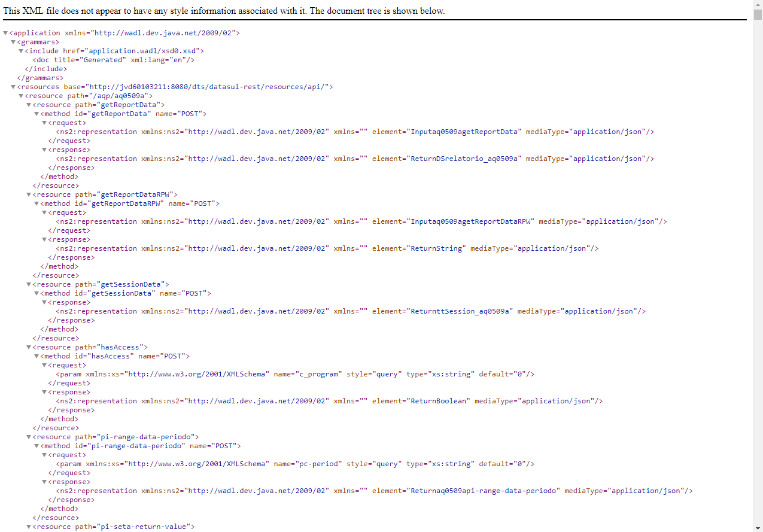Collapse the root application node triangle
The width and height of the screenshot is (763, 532).
[6, 34]
